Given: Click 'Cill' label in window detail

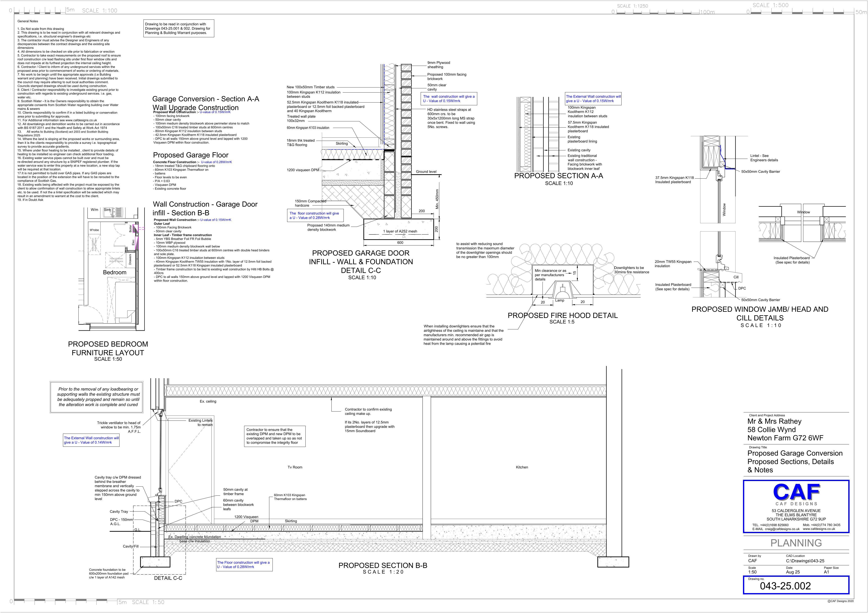Looking at the screenshot, I should [x=736, y=277].
